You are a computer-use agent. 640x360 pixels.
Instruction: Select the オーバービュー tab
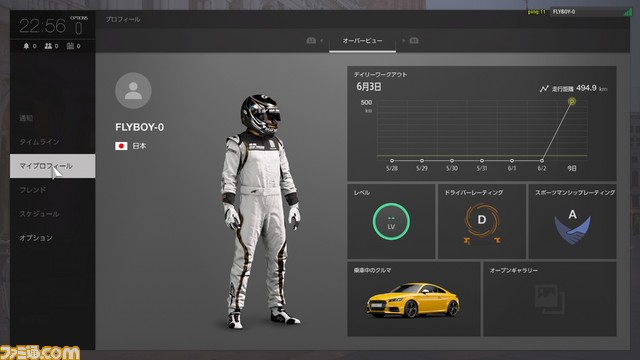pyautogui.click(x=362, y=41)
